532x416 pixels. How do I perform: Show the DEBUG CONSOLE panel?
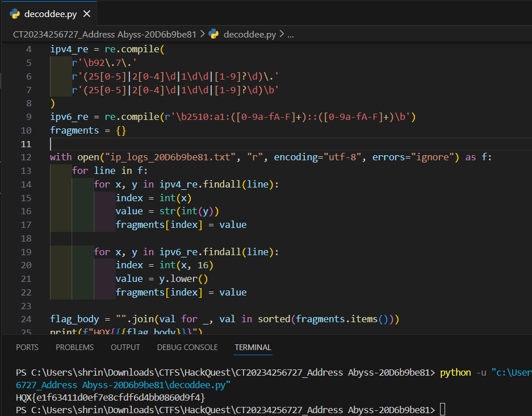point(187,347)
